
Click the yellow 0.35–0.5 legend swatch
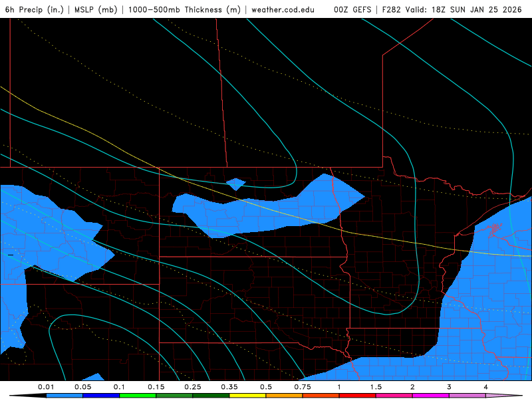click(x=247, y=396)
